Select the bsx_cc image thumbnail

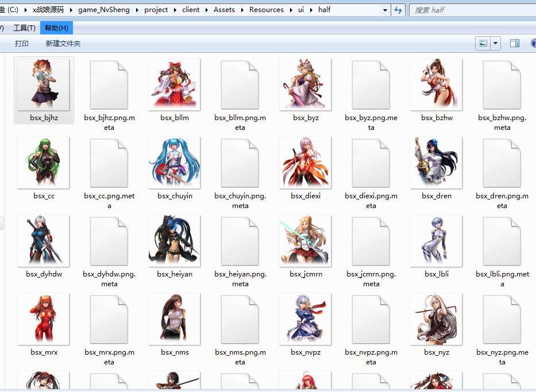click(44, 163)
